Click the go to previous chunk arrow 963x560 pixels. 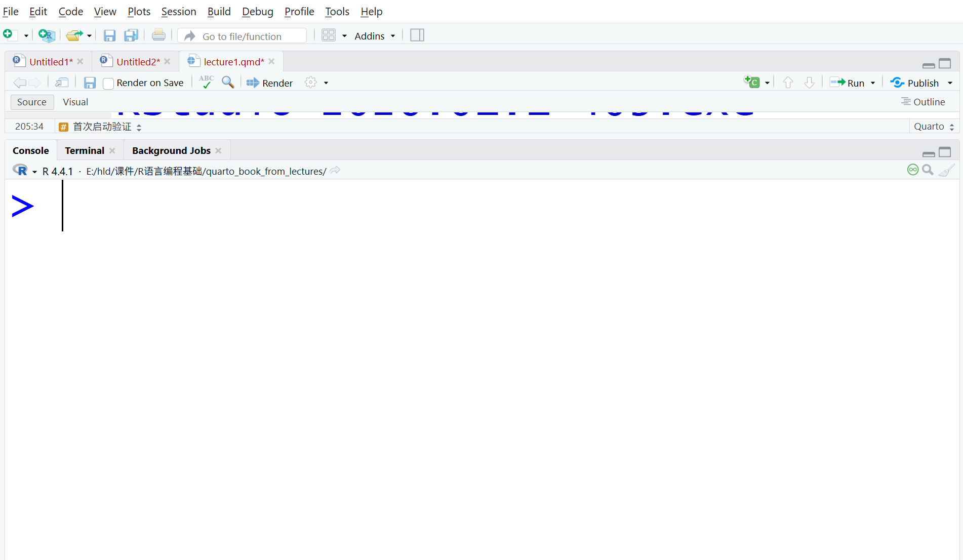[788, 83]
